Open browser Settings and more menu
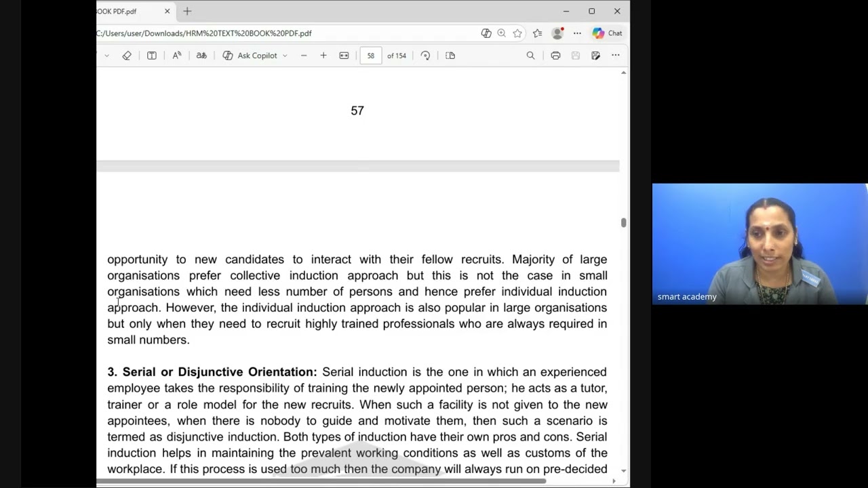Screen dimensions: 868x488 coord(577,33)
